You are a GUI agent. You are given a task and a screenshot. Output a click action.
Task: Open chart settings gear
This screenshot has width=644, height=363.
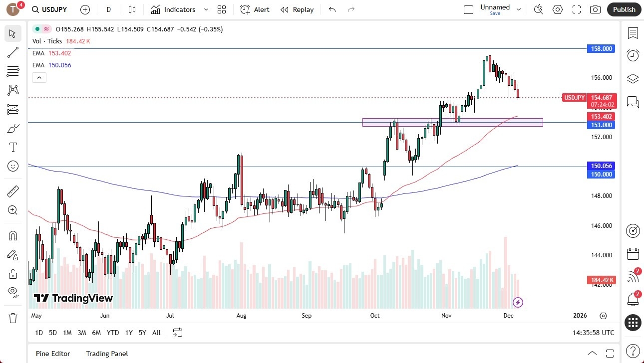click(x=558, y=9)
